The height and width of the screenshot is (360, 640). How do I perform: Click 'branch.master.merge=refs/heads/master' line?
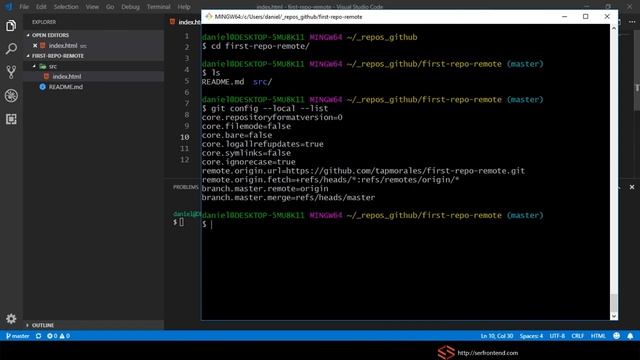coord(288,198)
